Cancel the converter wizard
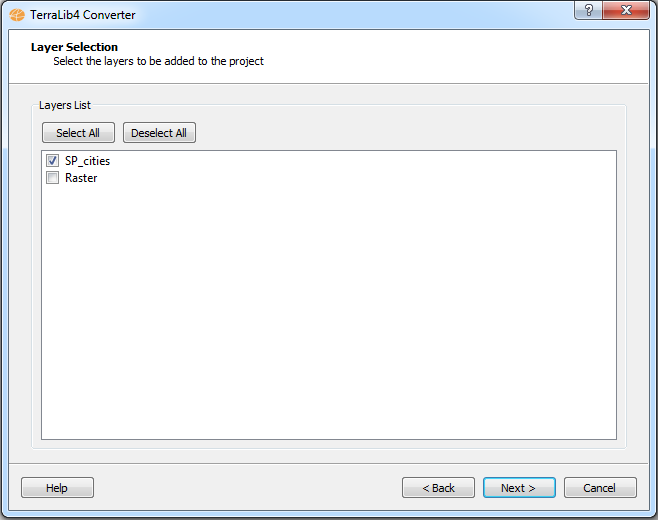Image resolution: width=658 pixels, height=520 pixels. click(x=600, y=488)
